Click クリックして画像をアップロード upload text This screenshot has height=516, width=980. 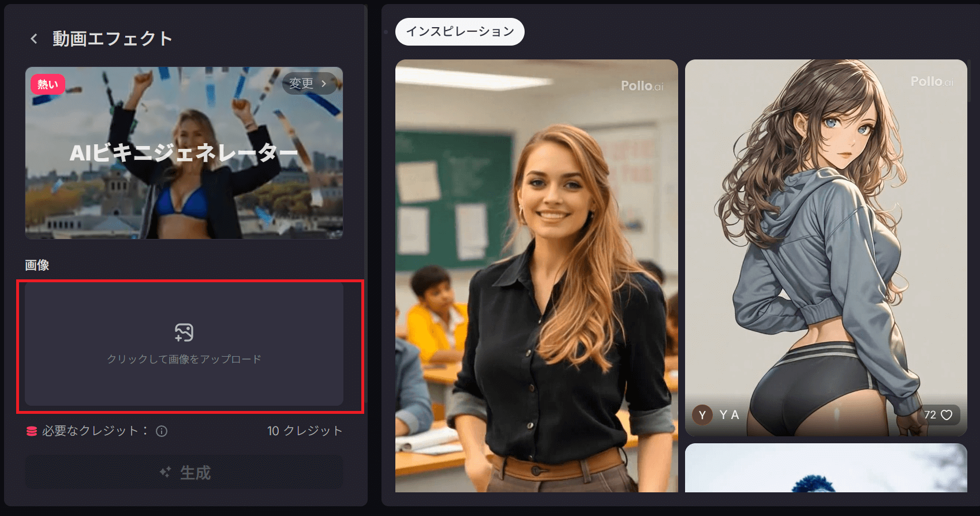click(x=184, y=359)
